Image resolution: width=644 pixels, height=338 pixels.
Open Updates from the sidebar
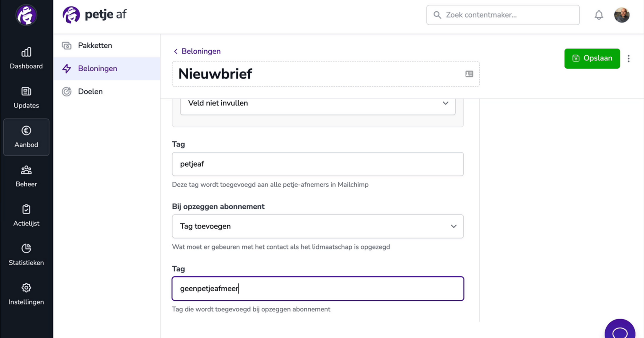pos(26,98)
